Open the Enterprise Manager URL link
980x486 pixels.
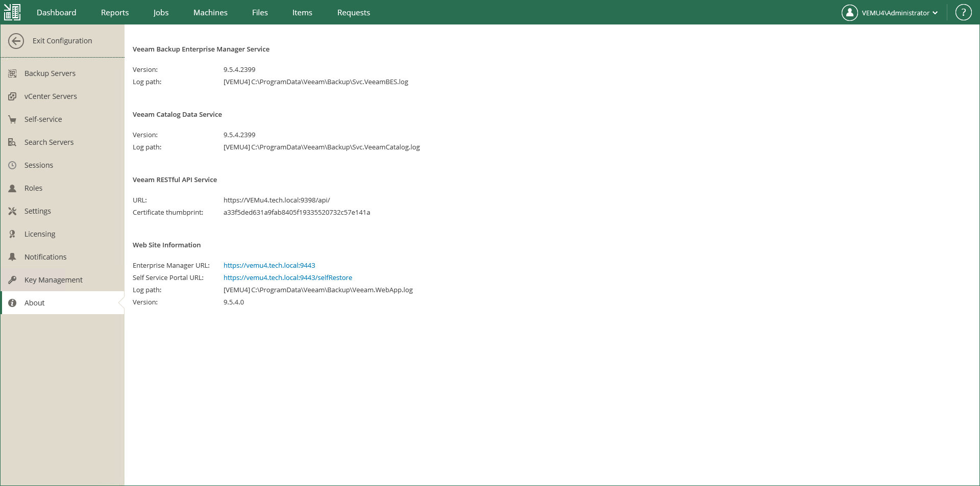(269, 265)
